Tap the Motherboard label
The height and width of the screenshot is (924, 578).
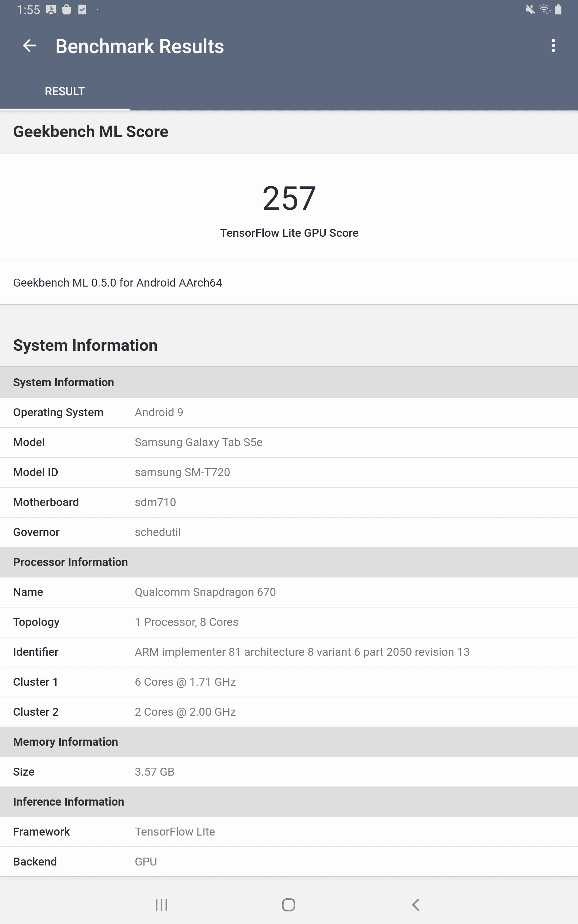46,502
